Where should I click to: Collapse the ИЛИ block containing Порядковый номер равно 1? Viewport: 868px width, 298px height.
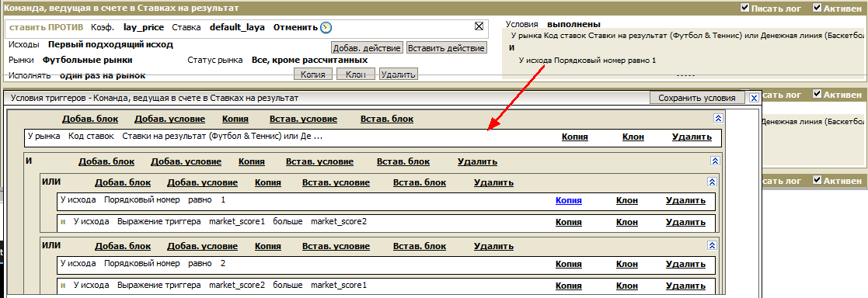pyautogui.click(x=712, y=182)
